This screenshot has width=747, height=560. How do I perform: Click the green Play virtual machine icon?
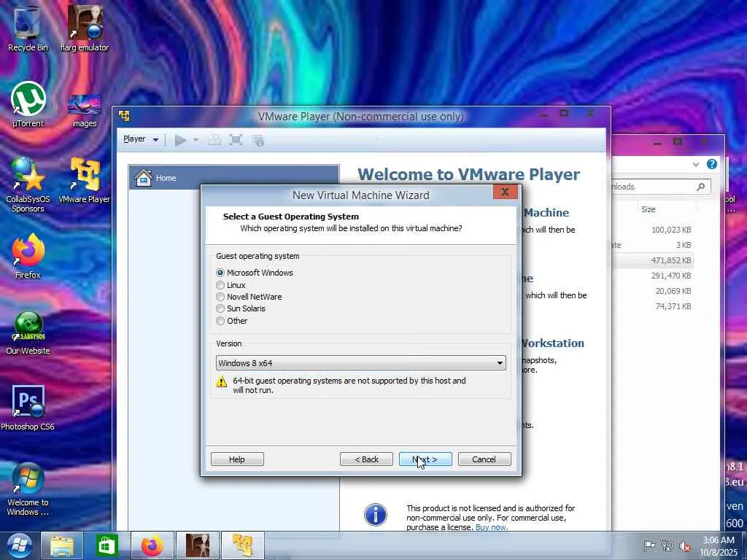point(180,140)
